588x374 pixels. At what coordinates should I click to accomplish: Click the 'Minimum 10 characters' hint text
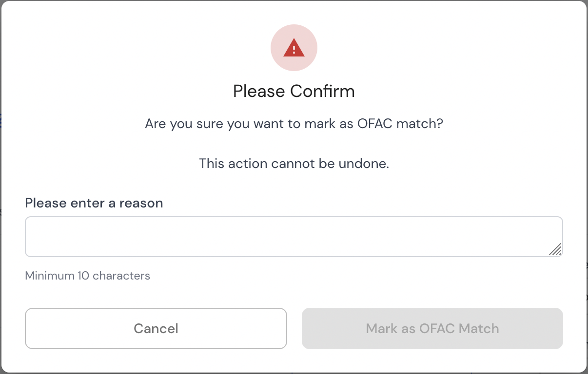[88, 276]
